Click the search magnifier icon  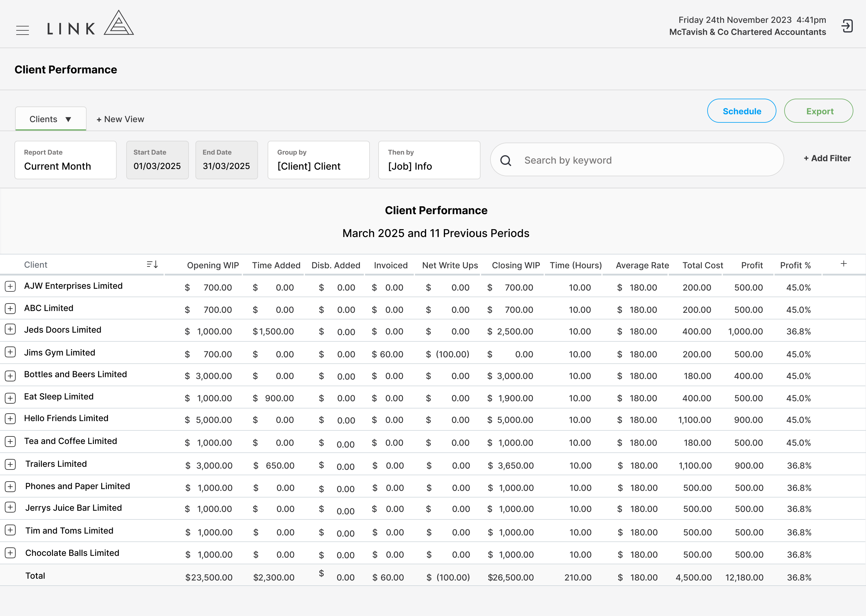point(505,160)
